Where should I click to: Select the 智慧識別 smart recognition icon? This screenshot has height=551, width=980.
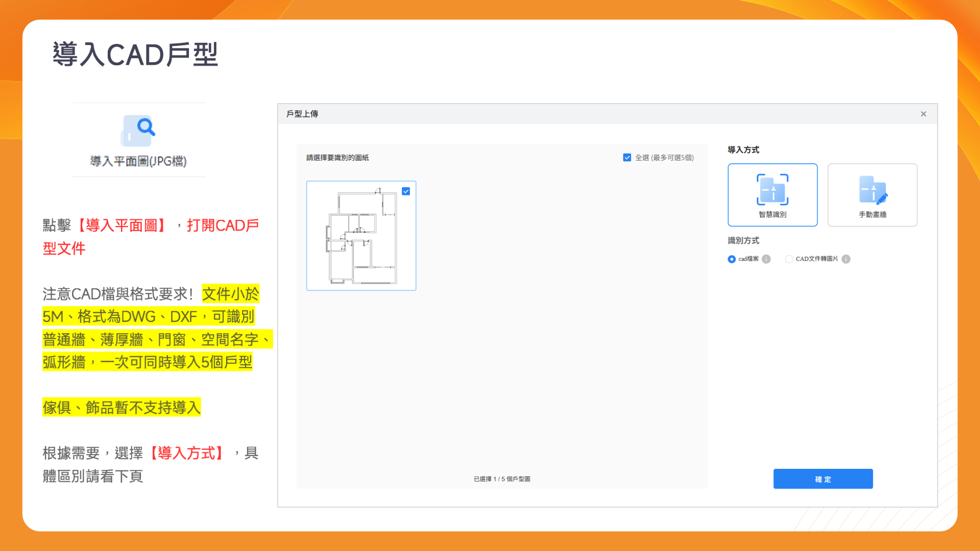coord(772,190)
